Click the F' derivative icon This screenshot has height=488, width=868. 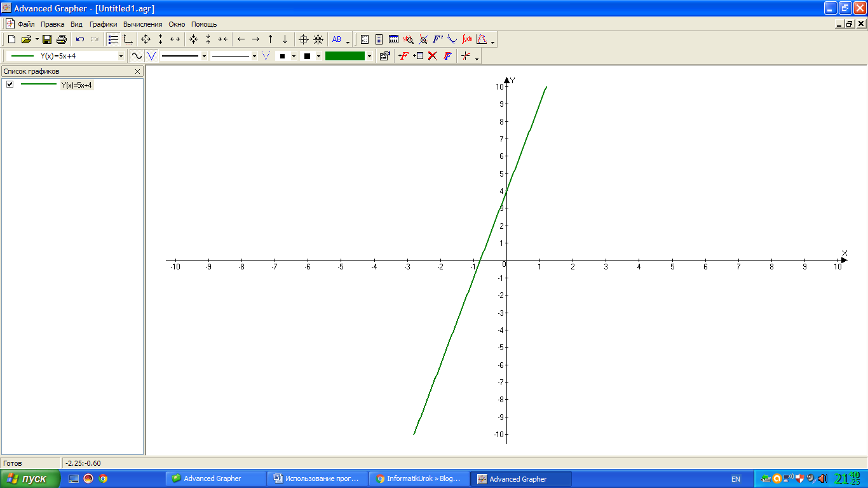pyautogui.click(x=437, y=39)
